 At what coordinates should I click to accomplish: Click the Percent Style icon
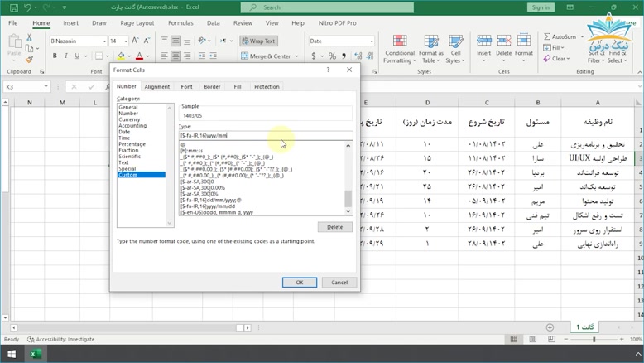pyautogui.click(x=332, y=56)
